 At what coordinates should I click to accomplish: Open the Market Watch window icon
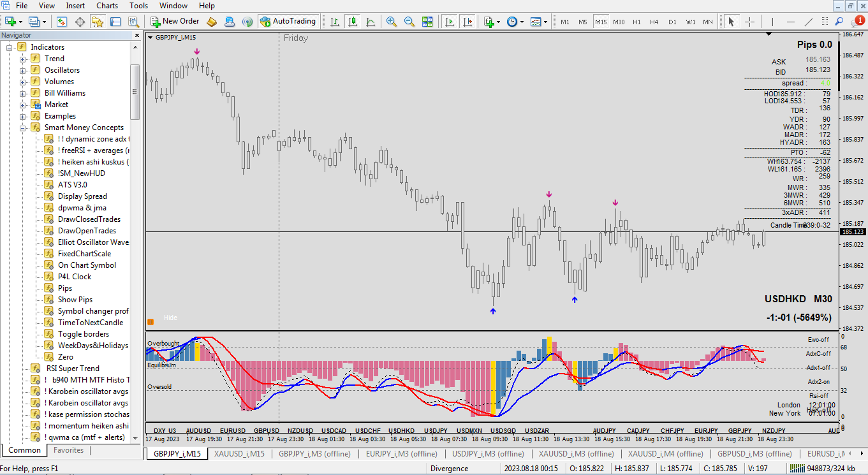click(x=62, y=22)
